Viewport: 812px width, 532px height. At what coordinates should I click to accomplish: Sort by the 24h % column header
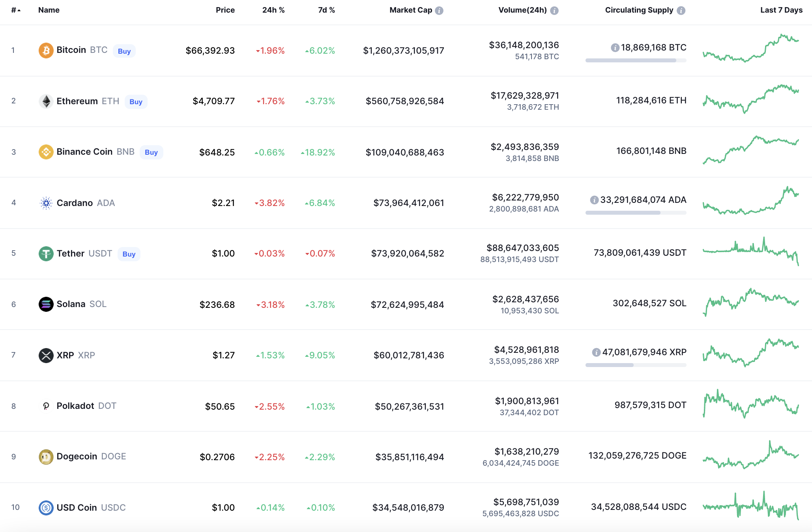(x=273, y=10)
